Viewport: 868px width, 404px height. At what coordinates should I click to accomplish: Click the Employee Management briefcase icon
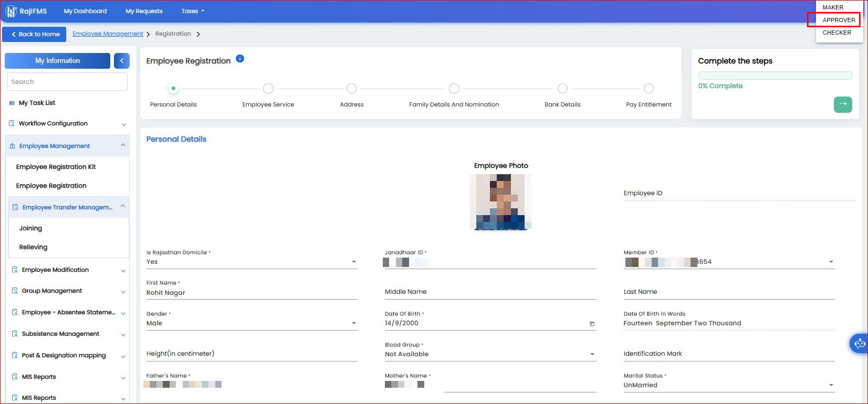(13, 146)
